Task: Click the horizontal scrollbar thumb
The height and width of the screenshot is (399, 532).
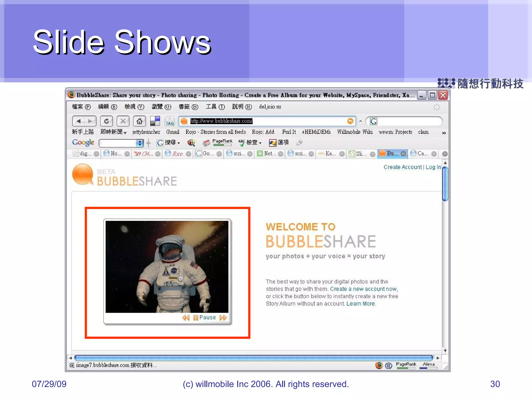Action: (254, 358)
